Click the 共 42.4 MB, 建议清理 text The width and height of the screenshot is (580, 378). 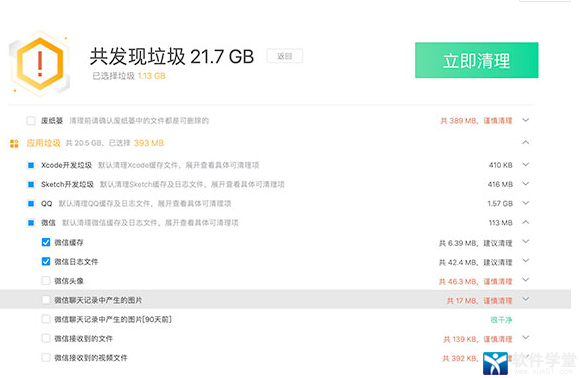point(476,263)
